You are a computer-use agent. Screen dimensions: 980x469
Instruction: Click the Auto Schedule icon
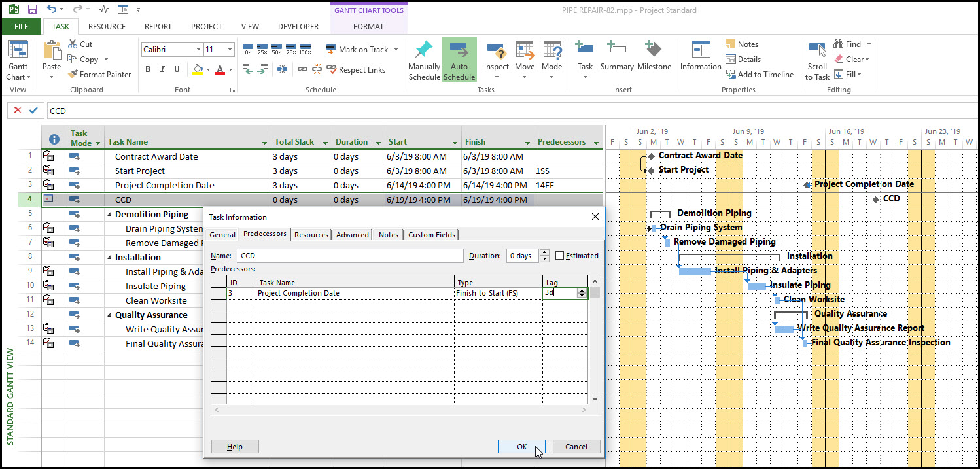(x=459, y=60)
